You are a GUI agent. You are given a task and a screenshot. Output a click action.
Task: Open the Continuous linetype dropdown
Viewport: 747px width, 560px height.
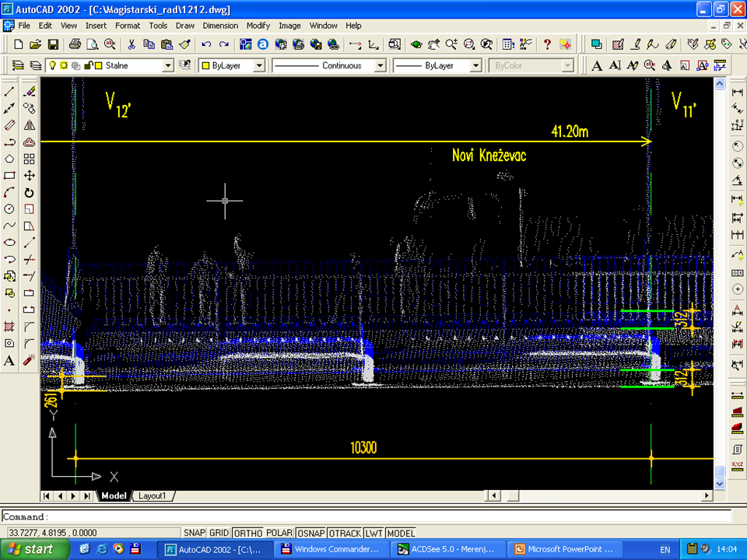(380, 66)
